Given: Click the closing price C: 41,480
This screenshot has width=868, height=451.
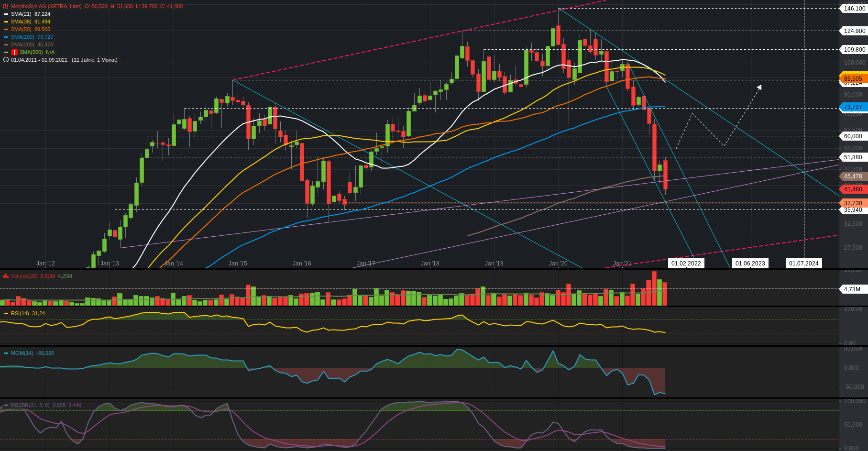Looking at the screenshot, I should 171,6.
